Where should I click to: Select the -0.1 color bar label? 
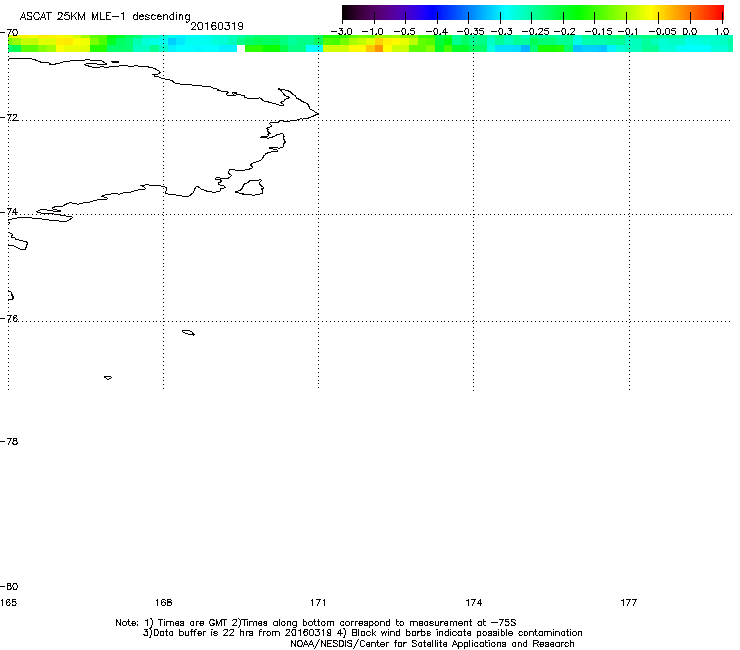(628, 32)
